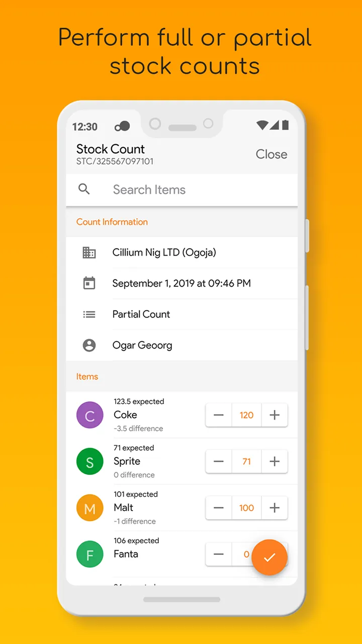The image size is (362, 644).
Task: Select the Partial Count row
Action: (x=182, y=314)
